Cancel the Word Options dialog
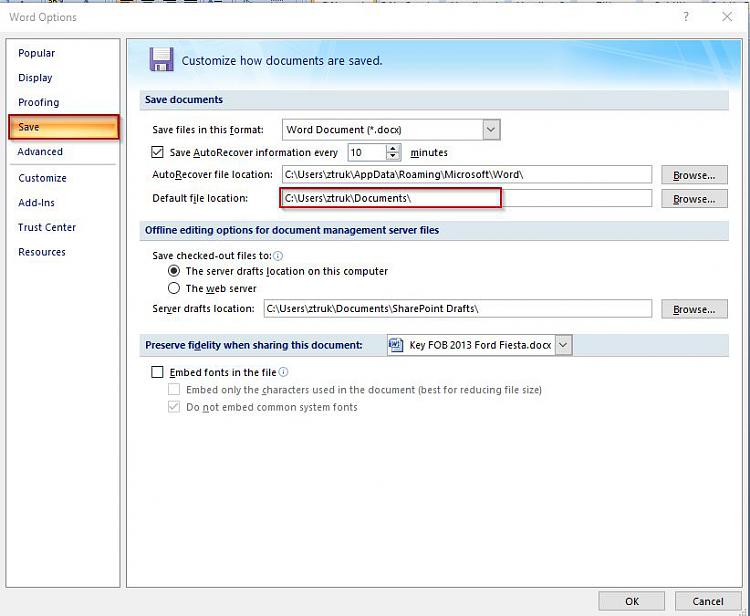750x616 pixels. click(x=707, y=601)
